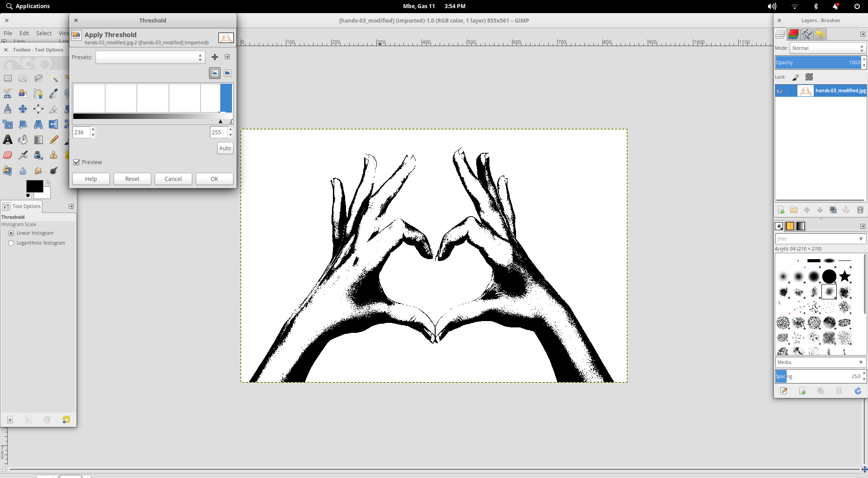Viewport: 868px width, 478px height.
Task: Select the Scale tool
Action: (8, 124)
